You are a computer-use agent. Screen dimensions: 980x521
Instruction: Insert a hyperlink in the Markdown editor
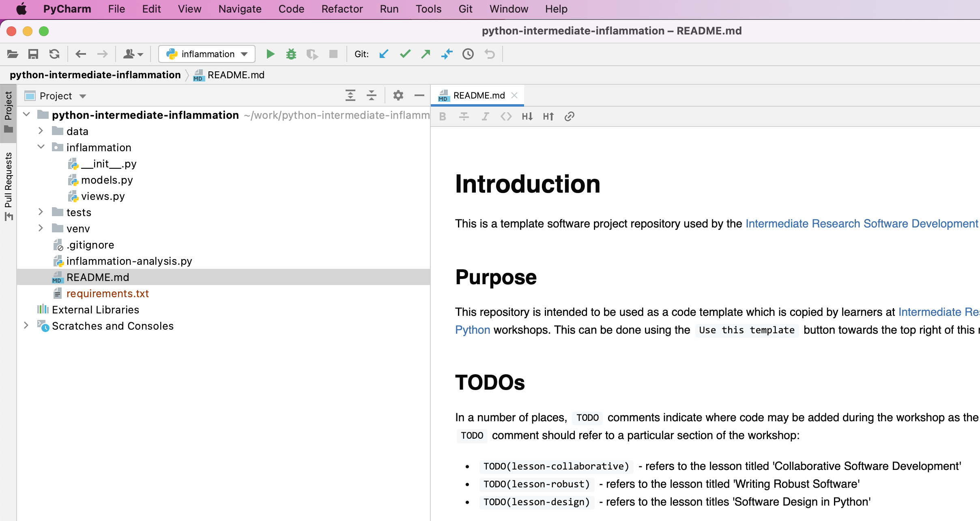pos(569,116)
